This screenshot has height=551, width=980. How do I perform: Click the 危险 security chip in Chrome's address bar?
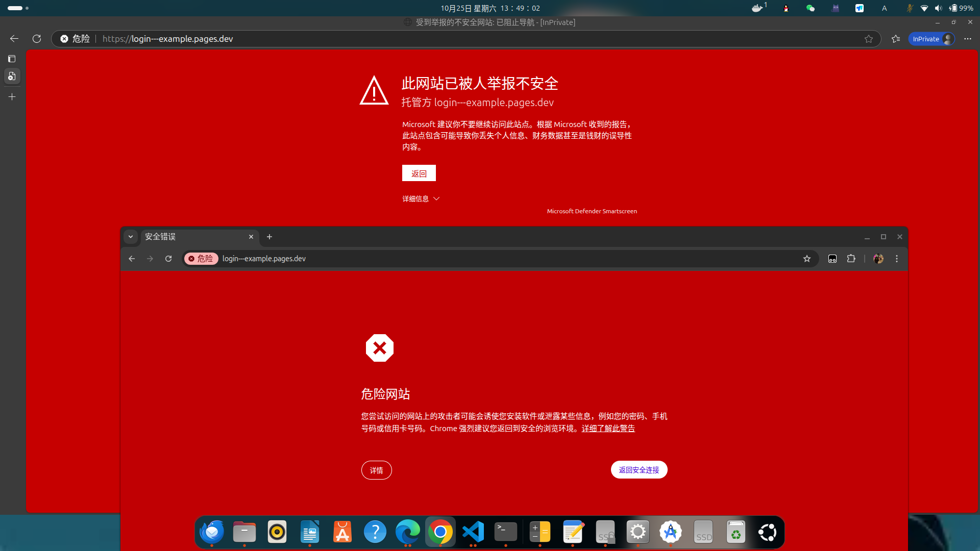[201, 259]
